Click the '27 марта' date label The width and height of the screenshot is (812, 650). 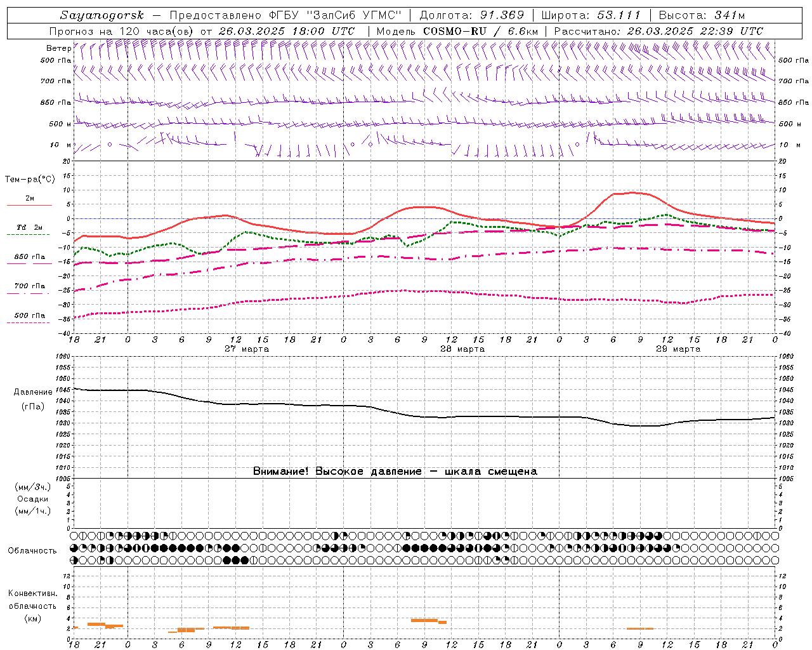click(247, 349)
